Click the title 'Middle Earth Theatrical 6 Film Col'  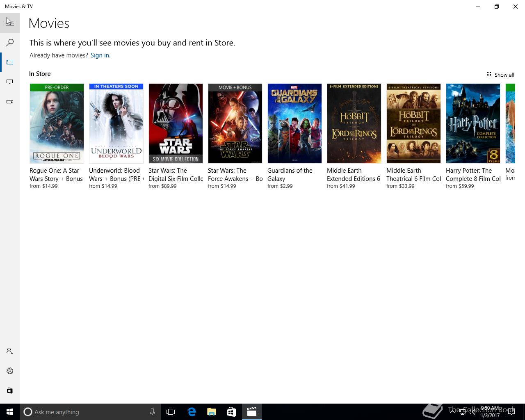(x=414, y=175)
